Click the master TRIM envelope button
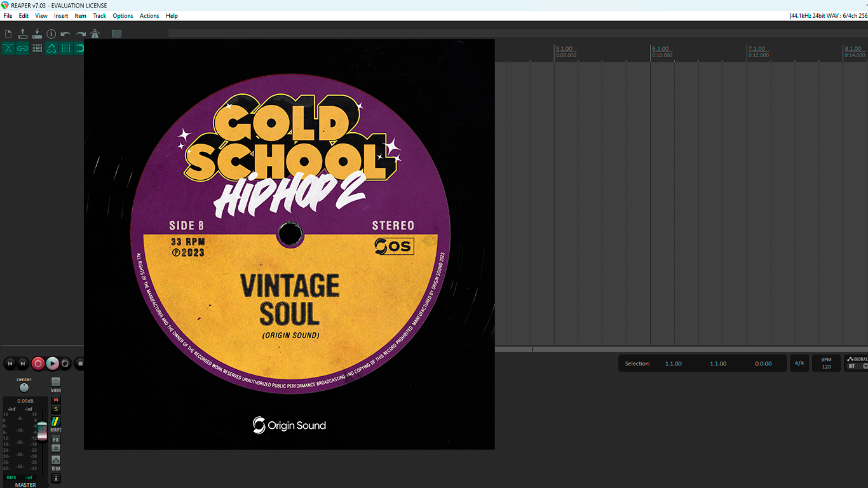The width and height of the screenshot is (868, 488). [x=56, y=460]
